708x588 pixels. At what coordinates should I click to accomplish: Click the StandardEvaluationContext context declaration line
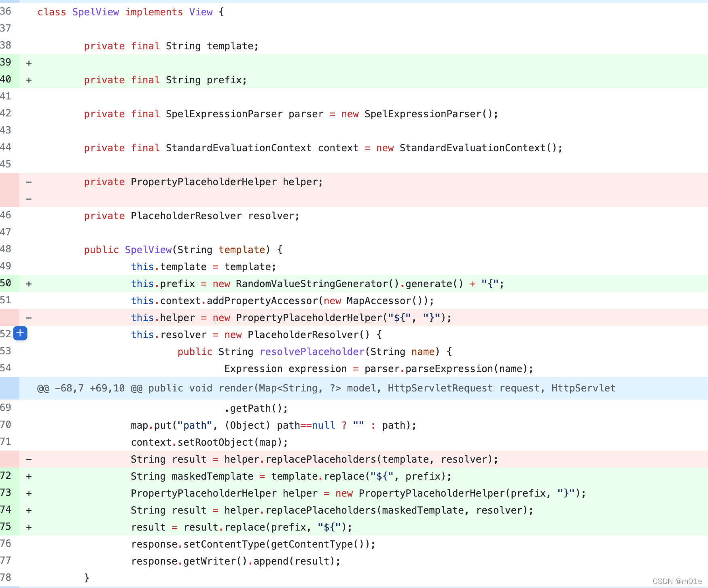coord(323,148)
